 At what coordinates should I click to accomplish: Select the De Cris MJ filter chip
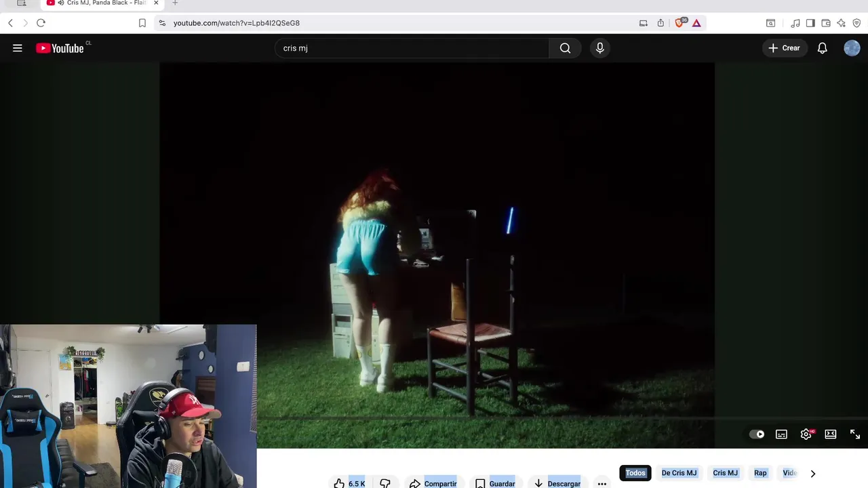[679, 473]
